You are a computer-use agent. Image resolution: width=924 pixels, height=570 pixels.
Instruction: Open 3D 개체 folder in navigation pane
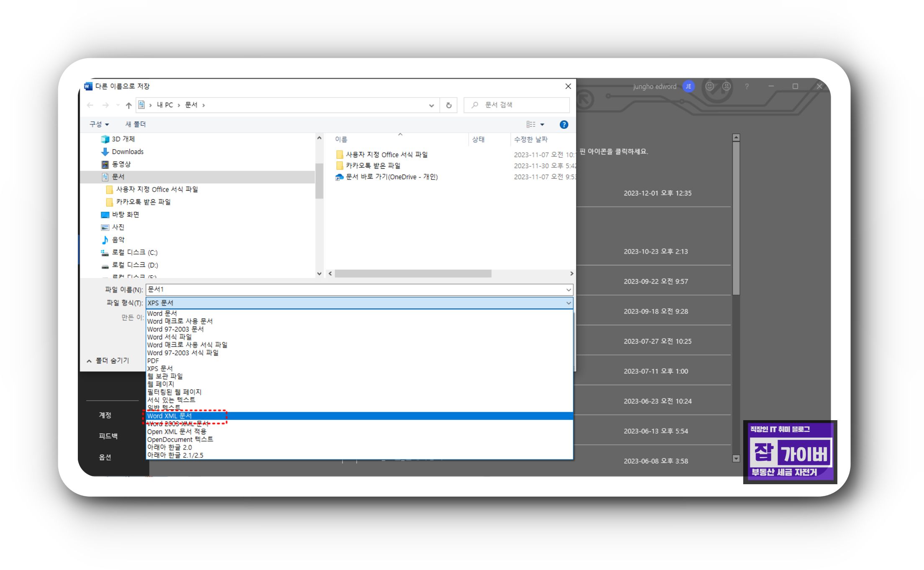pos(123,139)
